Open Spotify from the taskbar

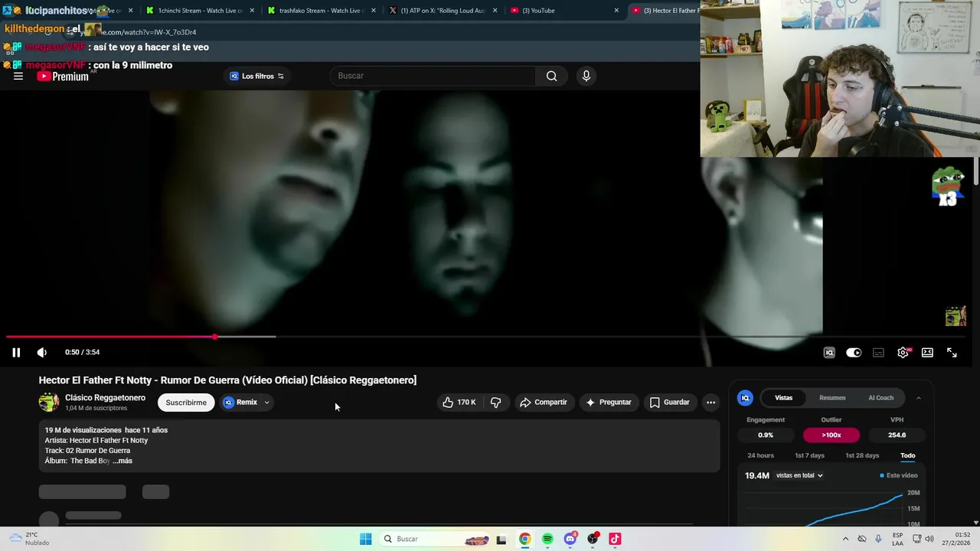(547, 539)
